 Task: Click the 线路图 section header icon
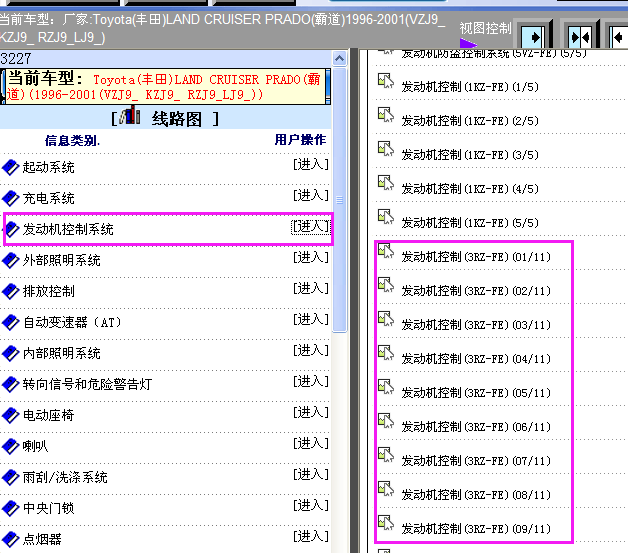point(130,117)
